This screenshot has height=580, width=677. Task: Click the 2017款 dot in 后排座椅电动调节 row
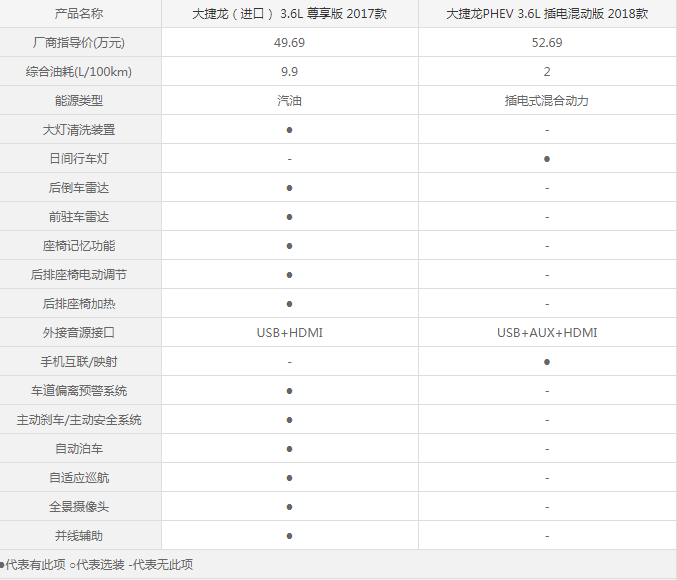pos(289,275)
